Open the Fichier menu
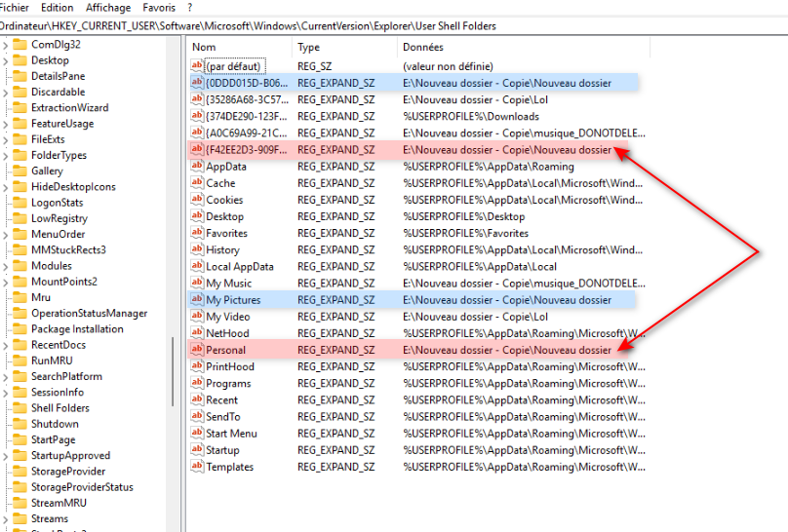Viewport: 788px width, 532px height. click(14, 8)
